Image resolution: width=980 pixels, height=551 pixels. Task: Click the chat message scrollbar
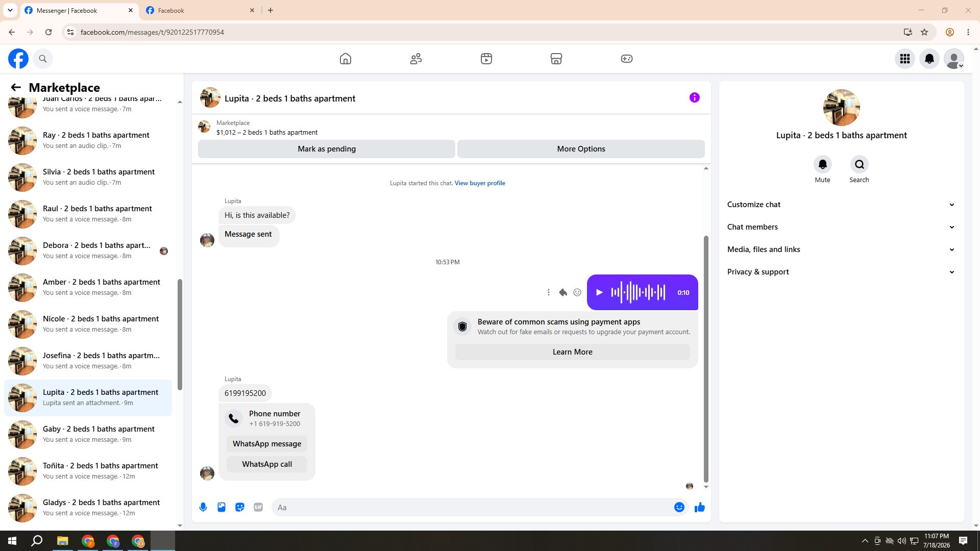tap(706, 359)
